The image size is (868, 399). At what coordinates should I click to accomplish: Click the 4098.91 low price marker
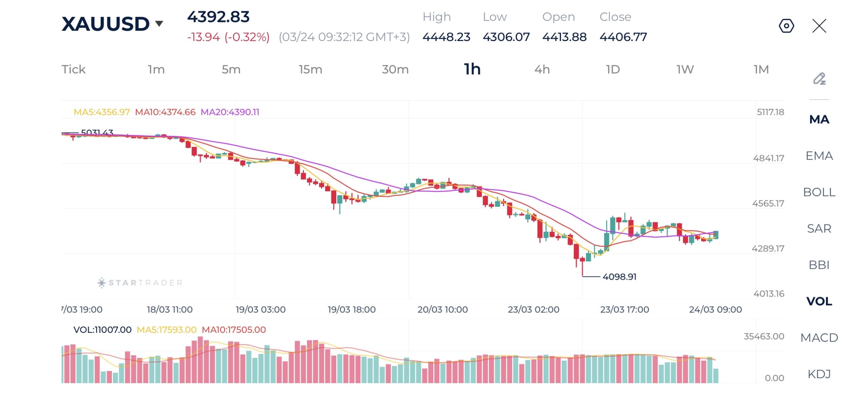pos(619,277)
